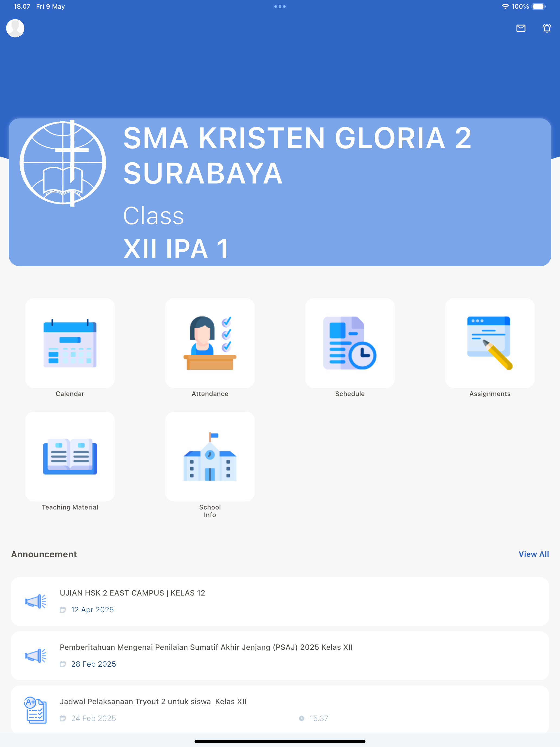Tap the 12 Apr 2025 date
This screenshot has width=560, height=747.
click(x=93, y=610)
